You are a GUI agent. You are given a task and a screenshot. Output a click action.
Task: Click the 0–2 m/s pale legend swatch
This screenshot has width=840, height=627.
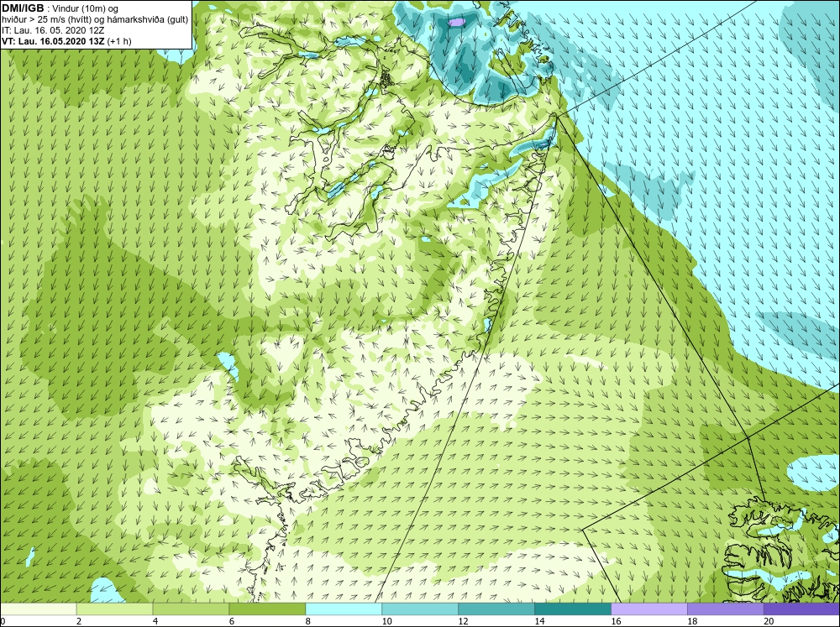pos(38,609)
